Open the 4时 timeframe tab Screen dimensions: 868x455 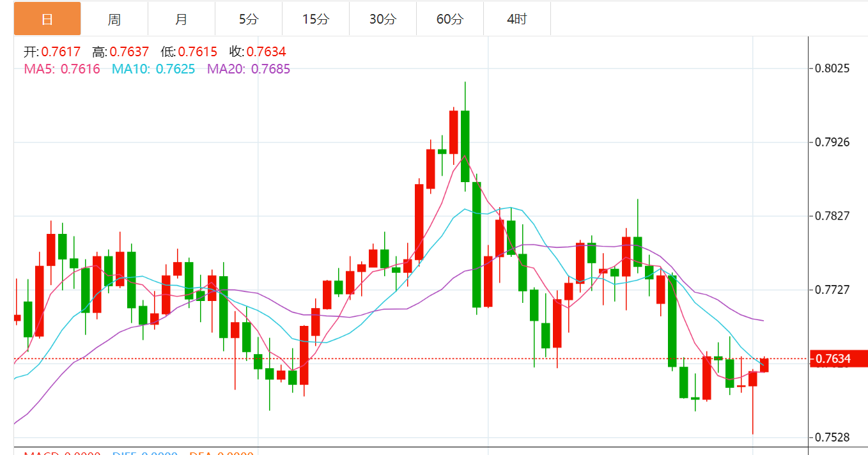[x=517, y=19]
